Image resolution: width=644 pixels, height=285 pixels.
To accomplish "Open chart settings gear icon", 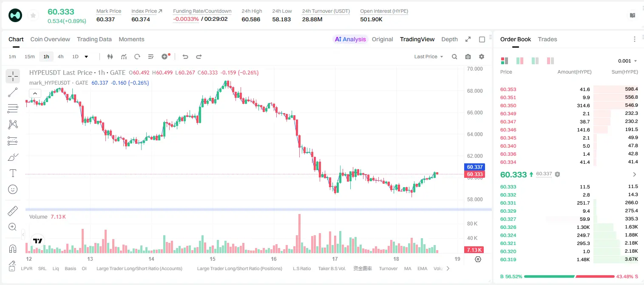I will pos(482,57).
